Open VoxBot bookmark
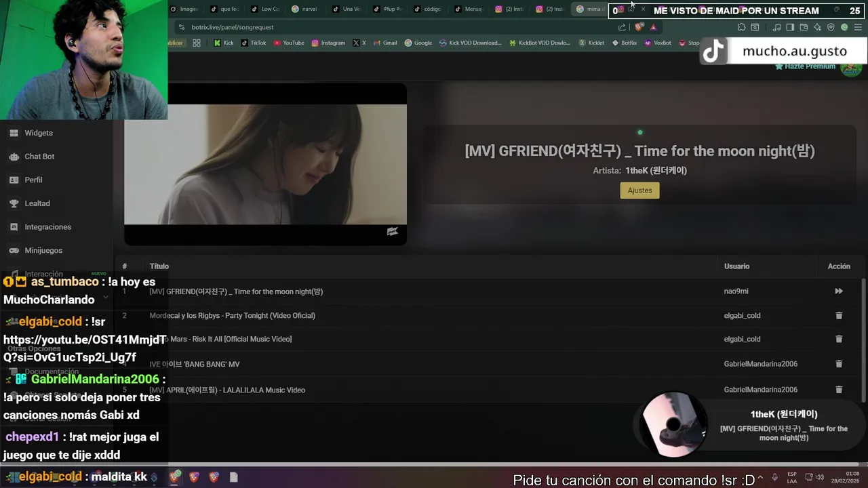 coord(658,43)
